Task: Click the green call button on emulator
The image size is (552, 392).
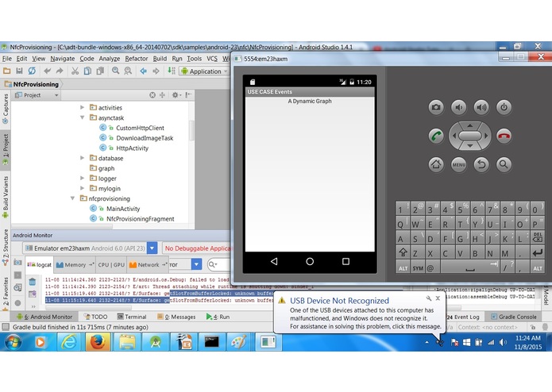Action: pyautogui.click(x=436, y=136)
